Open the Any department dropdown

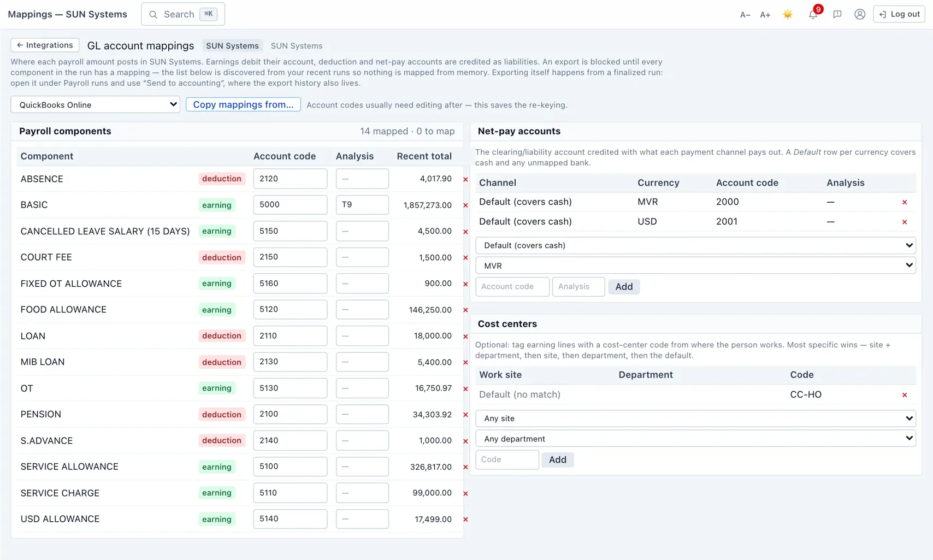(x=695, y=439)
